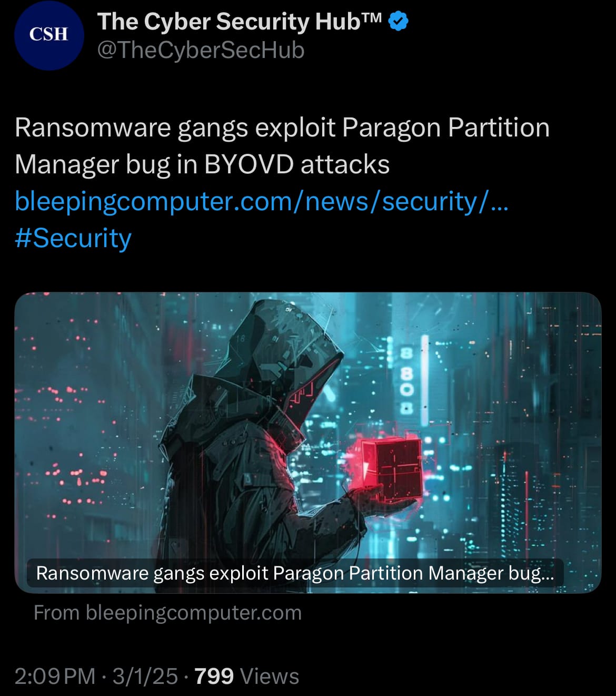Click the card caption title overlay
Image resolution: width=616 pixels, height=696 pixels.
tap(295, 573)
